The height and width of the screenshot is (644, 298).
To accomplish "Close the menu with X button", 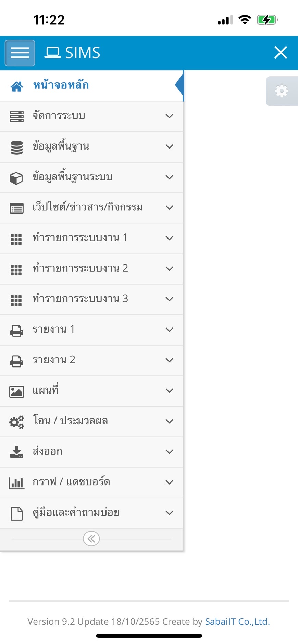I will point(281,53).
